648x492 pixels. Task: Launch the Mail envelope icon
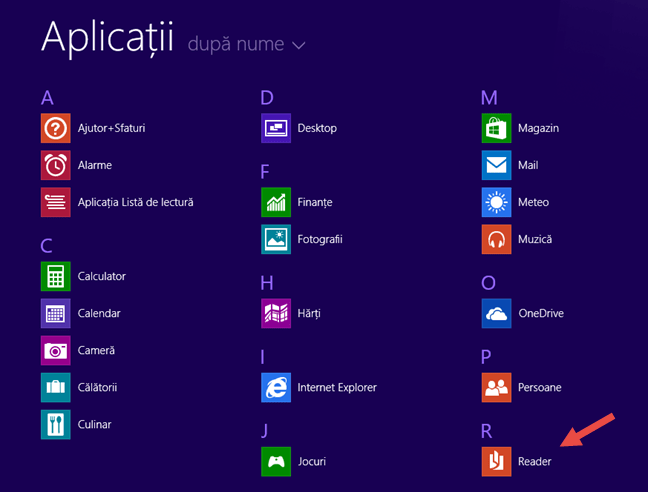click(x=496, y=165)
